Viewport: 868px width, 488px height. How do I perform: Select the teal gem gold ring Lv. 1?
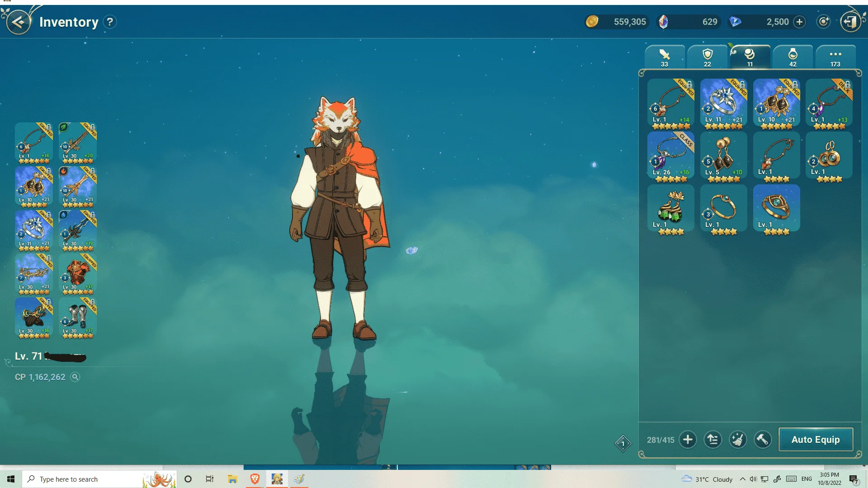pyautogui.click(x=777, y=210)
